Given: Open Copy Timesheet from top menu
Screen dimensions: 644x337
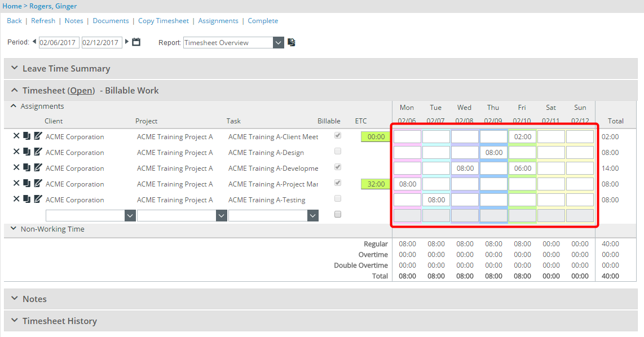Looking at the screenshot, I should tap(164, 21).
